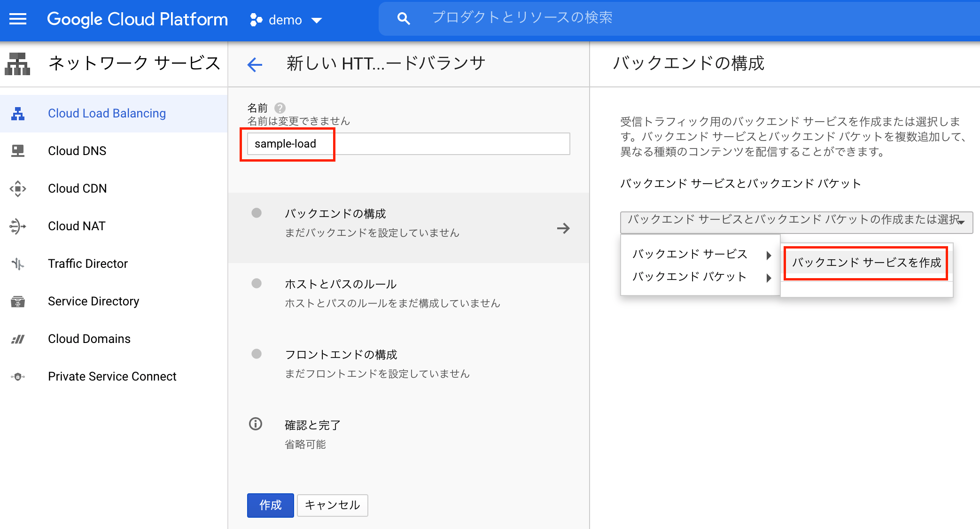The image size is (980, 529).
Task: Click the キャンセル button
Action: (x=332, y=505)
